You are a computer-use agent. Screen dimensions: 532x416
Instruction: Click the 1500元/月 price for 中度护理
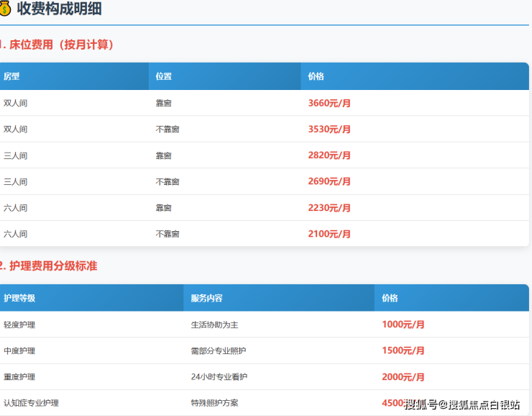(x=403, y=351)
